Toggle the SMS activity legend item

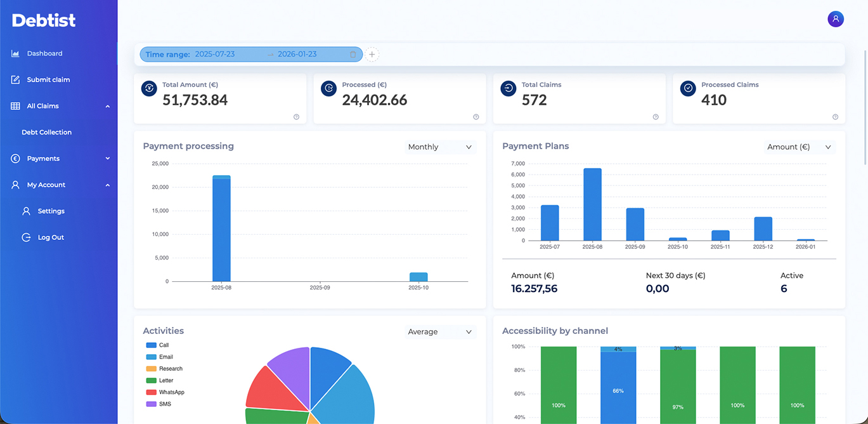[x=159, y=404]
